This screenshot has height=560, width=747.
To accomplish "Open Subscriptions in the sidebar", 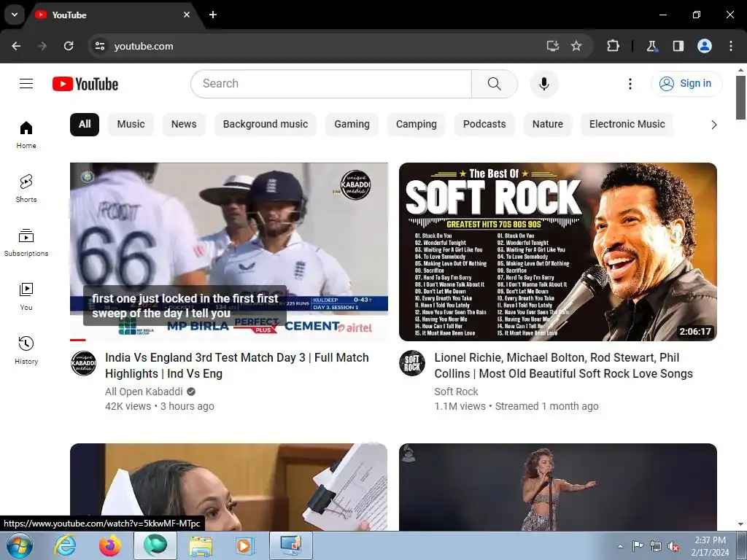I will click(x=26, y=242).
